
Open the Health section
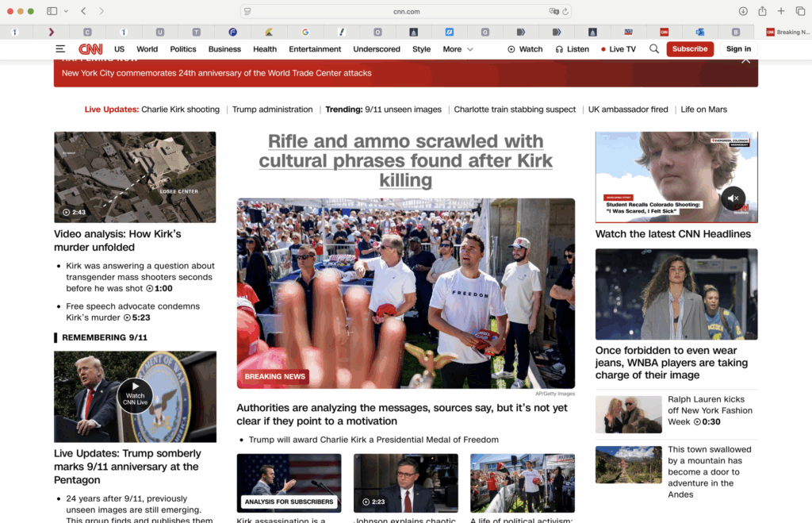[x=265, y=48]
